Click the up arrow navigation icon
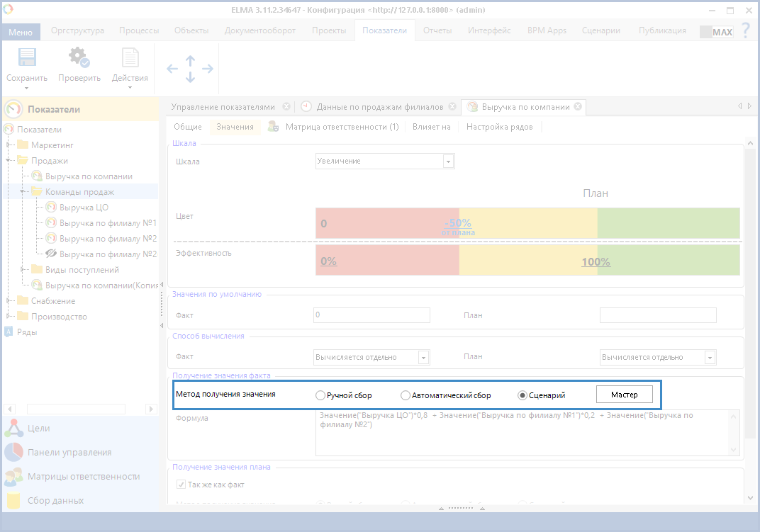The image size is (760, 532). 190,61
